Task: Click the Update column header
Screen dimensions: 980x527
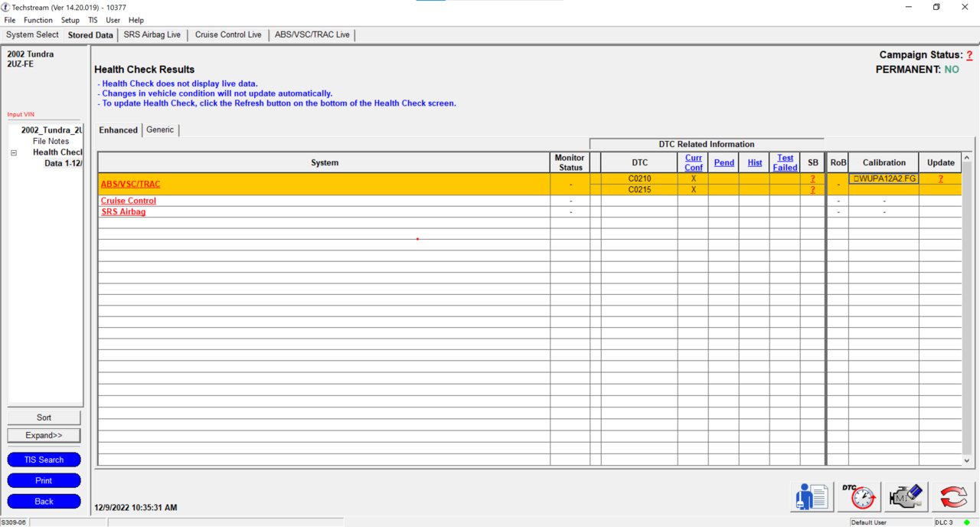Action: click(x=941, y=162)
